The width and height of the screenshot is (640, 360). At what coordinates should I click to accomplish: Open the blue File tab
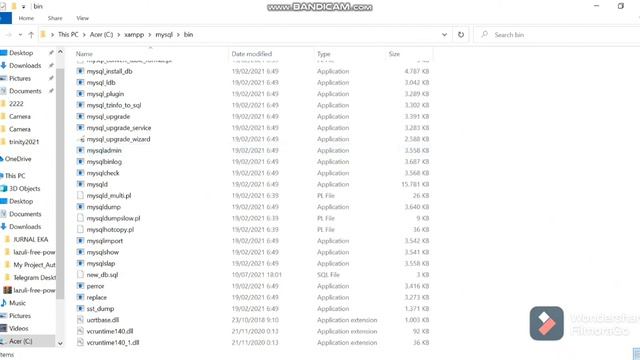5,18
